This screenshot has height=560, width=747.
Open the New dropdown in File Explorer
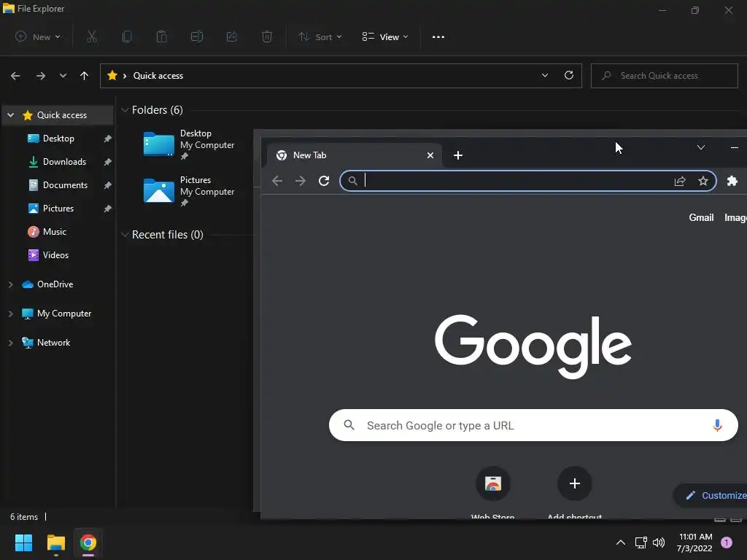[x=38, y=36]
